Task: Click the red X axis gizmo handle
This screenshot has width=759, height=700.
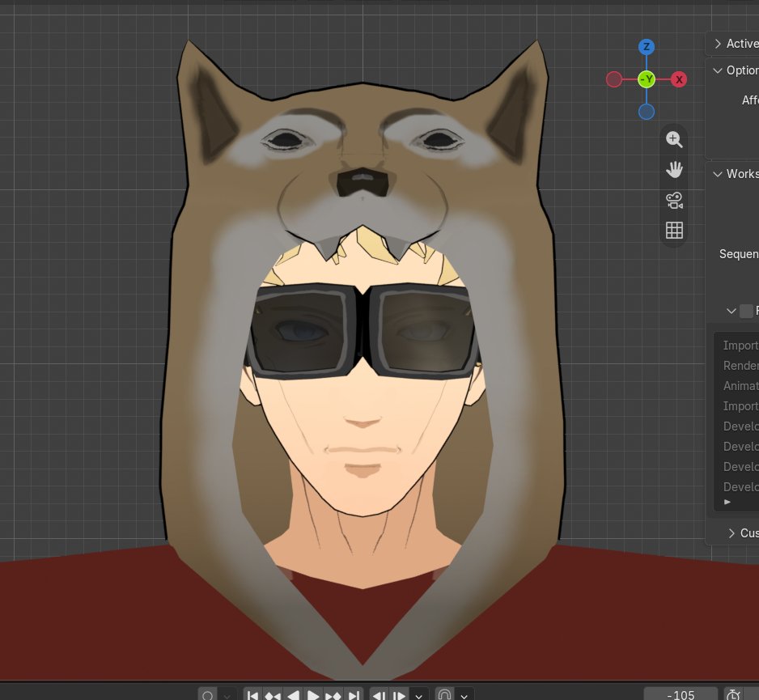Action: click(x=679, y=79)
